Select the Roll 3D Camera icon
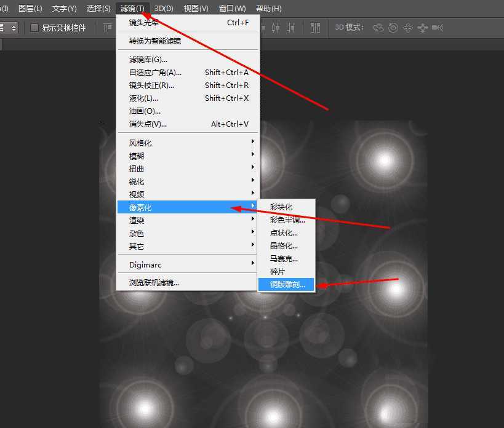The image size is (504, 428). [x=393, y=28]
